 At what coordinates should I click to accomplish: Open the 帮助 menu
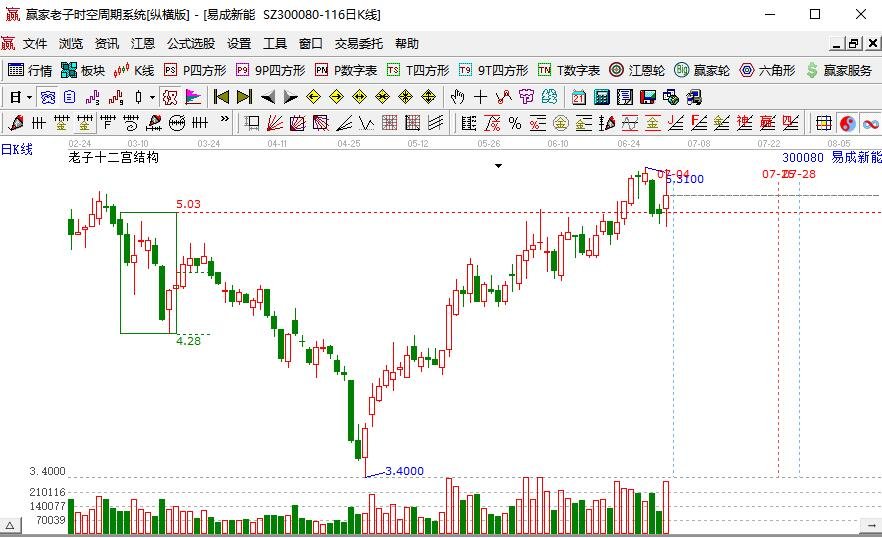pos(407,43)
